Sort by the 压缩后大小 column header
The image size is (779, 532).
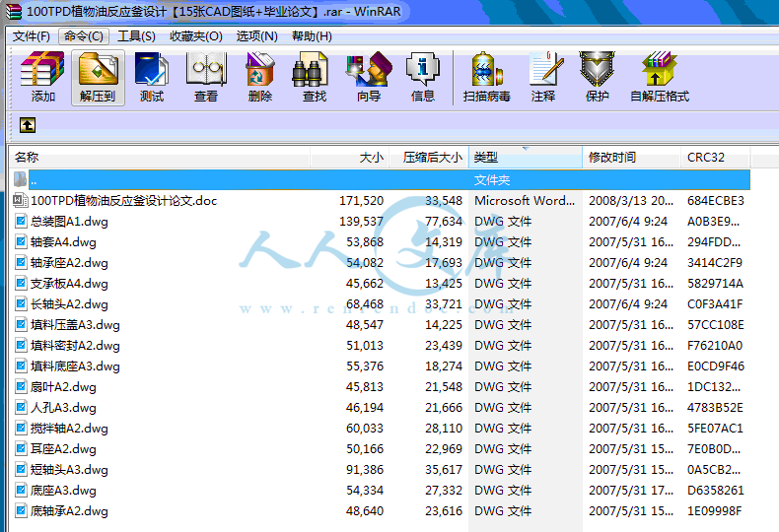[x=429, y=158]
